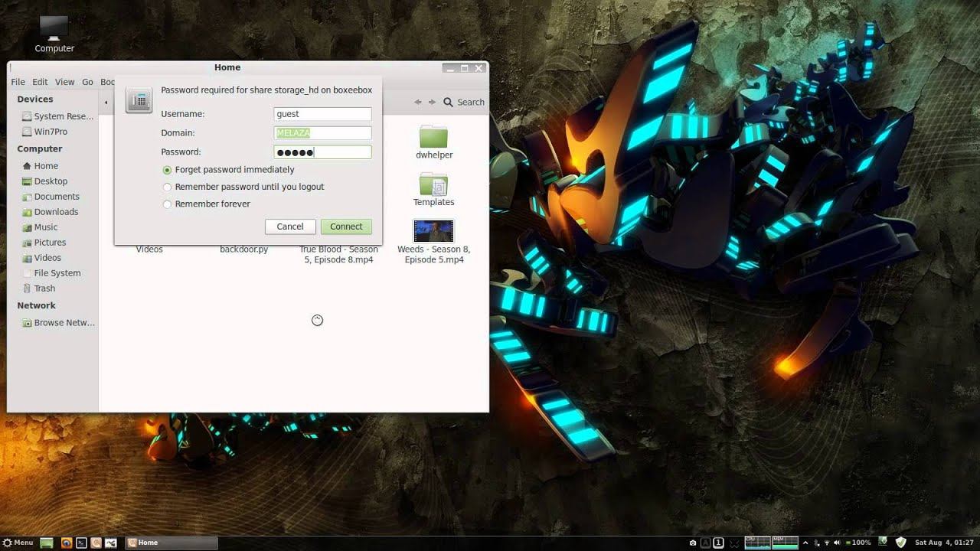Open Browse Network in the sidebar
This screenshot has height=551, width=980.
(58, 323)
